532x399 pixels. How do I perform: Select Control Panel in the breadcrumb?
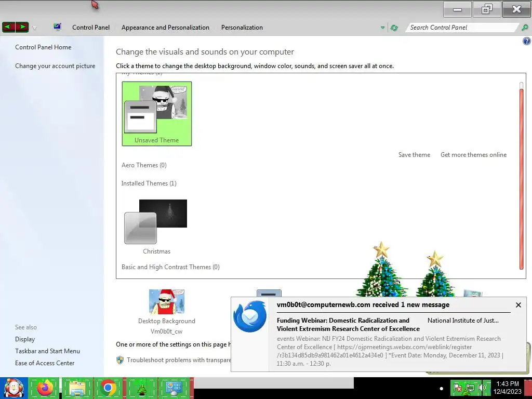tap(91, 28)
